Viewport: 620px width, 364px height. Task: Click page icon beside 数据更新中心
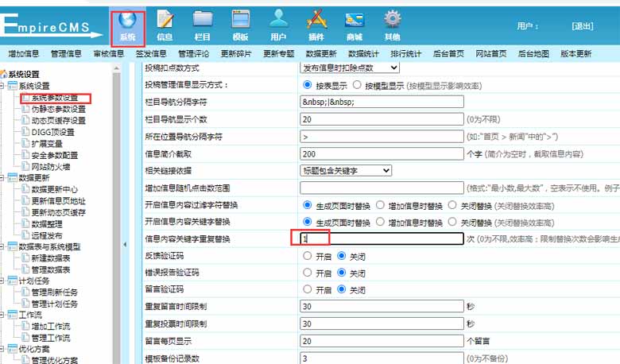tap(25, 189)
